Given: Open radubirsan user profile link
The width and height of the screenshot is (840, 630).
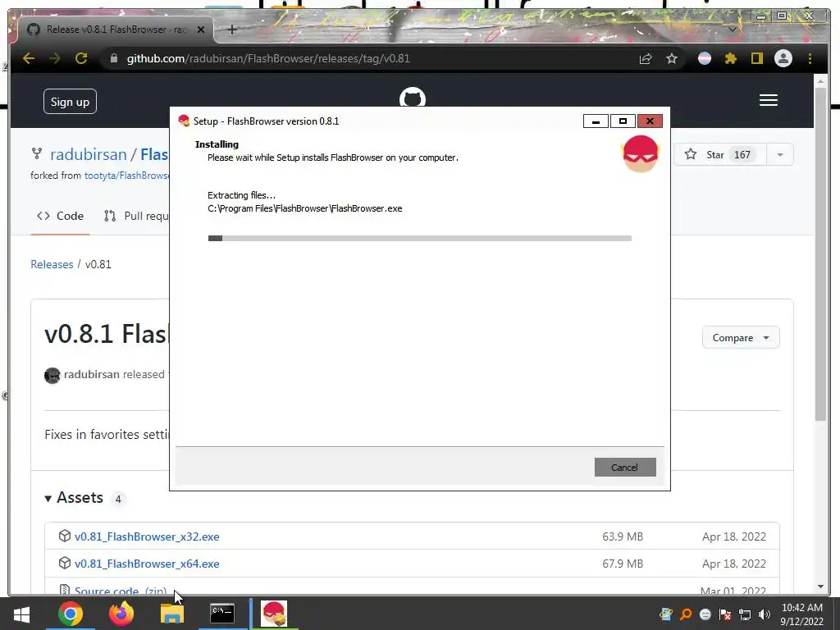Looking at the screenshot, I should (x=89, y=154).
